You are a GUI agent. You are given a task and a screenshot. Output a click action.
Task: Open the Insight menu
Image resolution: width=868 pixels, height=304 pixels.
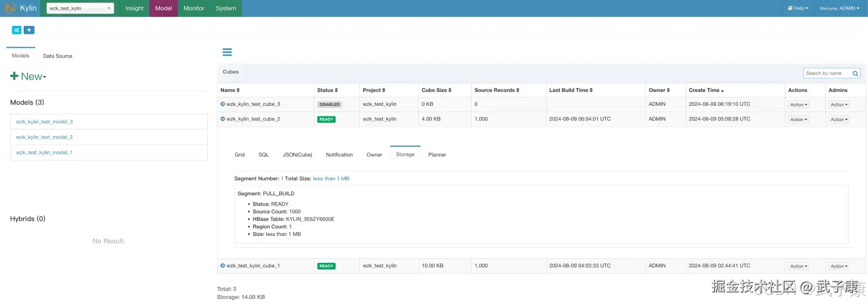[135, 8]
